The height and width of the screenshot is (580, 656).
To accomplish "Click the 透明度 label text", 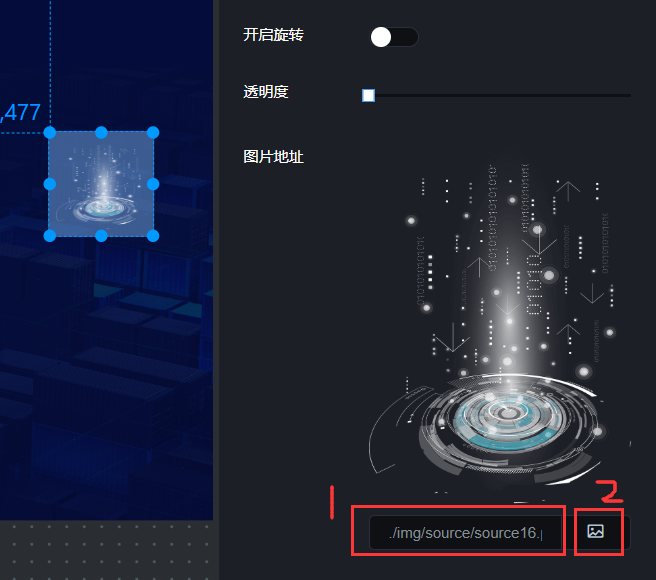I will [266, 92].
